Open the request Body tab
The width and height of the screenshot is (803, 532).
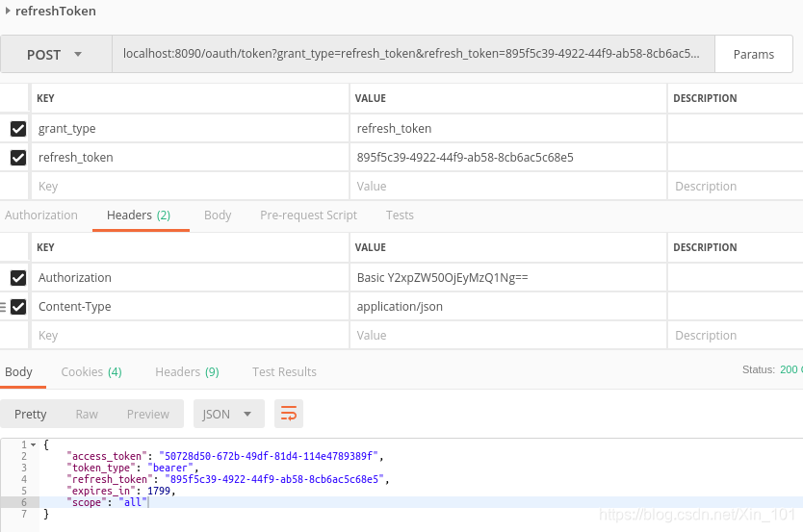click(218, 215)
